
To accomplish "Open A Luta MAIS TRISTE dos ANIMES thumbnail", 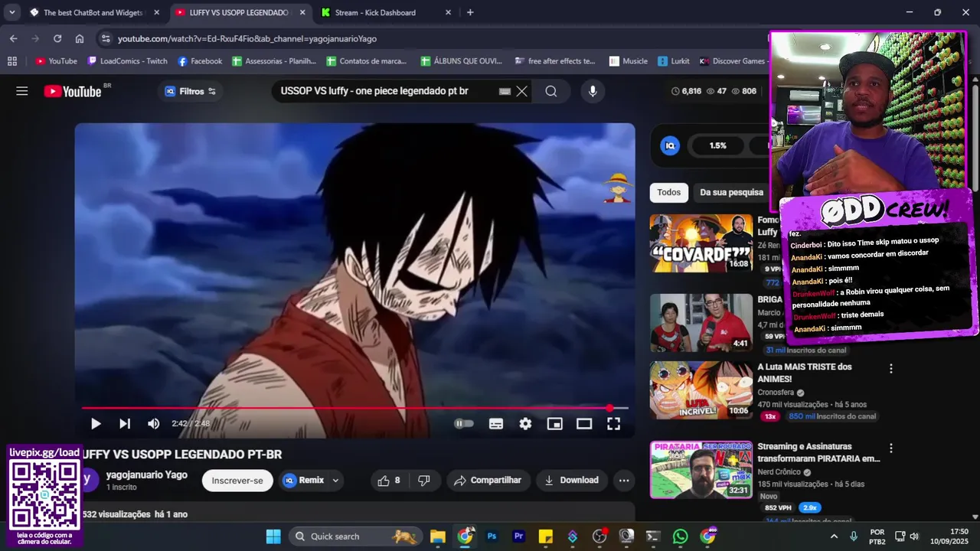I will pyautogui.click(x=701, y=390).
